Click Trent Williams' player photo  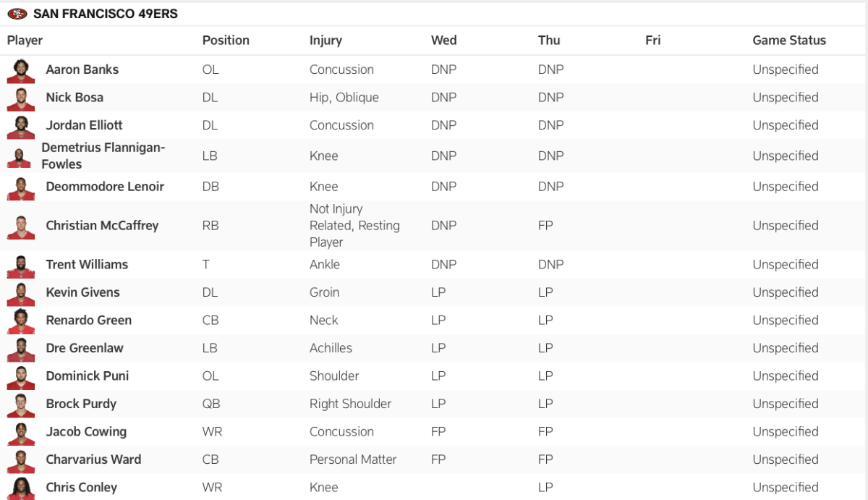pyautogui.click(x=21, y=265)
